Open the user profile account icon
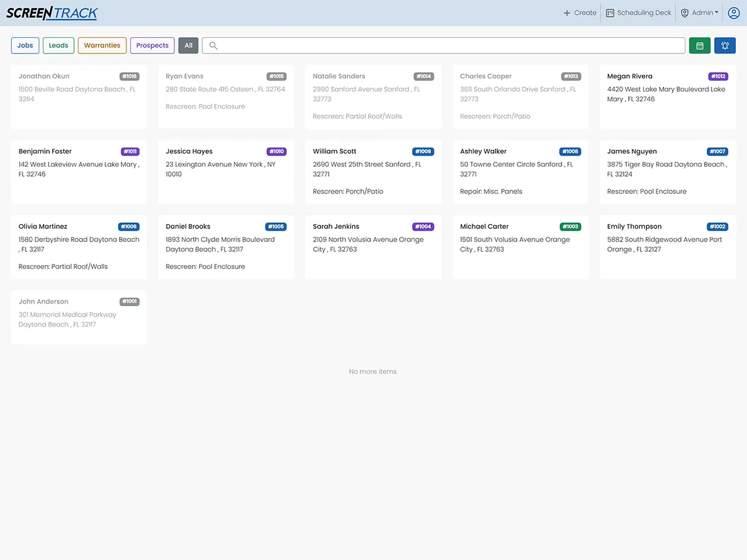The image size is (747, 560). (x=733, y=12)
